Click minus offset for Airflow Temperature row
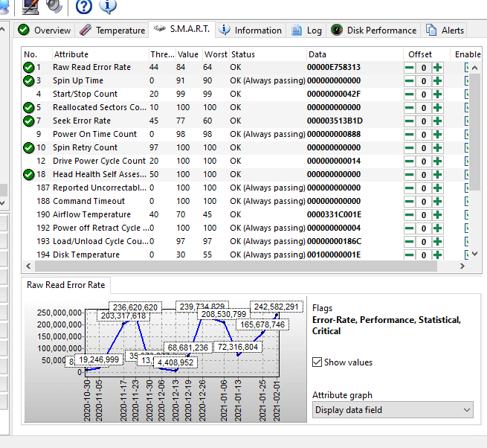 click(x=410, y=215)
